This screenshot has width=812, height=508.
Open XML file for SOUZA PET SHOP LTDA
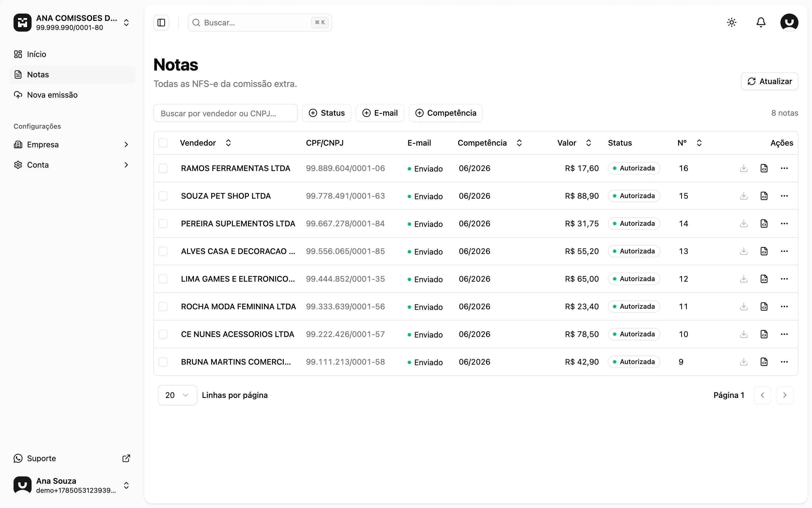(x=764, y=196)
